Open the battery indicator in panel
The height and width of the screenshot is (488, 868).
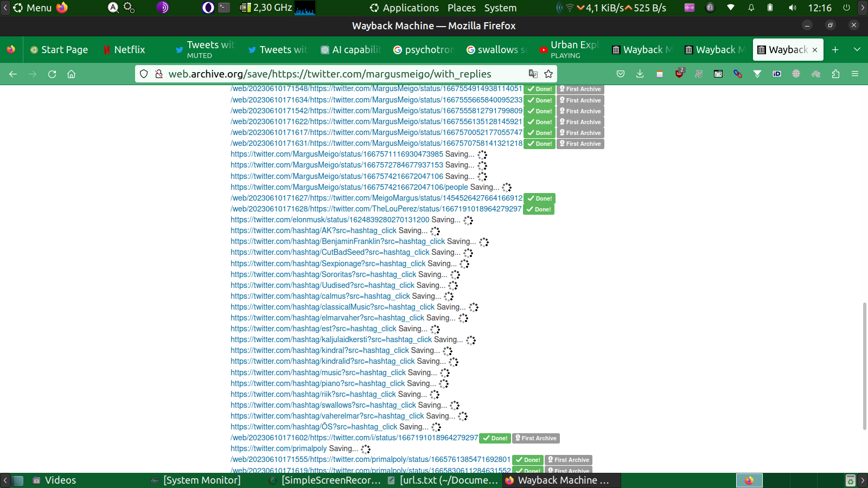pyautogui.click(x=770, y=8)
